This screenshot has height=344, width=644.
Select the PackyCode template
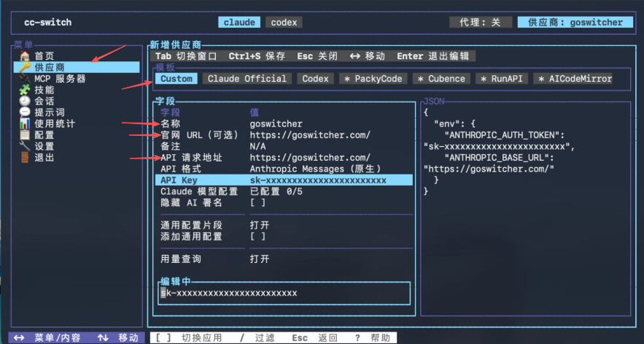point(373,79)
